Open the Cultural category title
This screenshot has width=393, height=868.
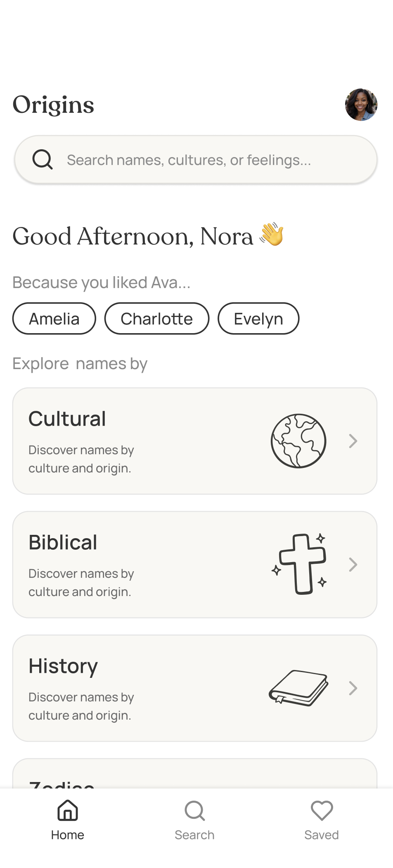point(67,419)
